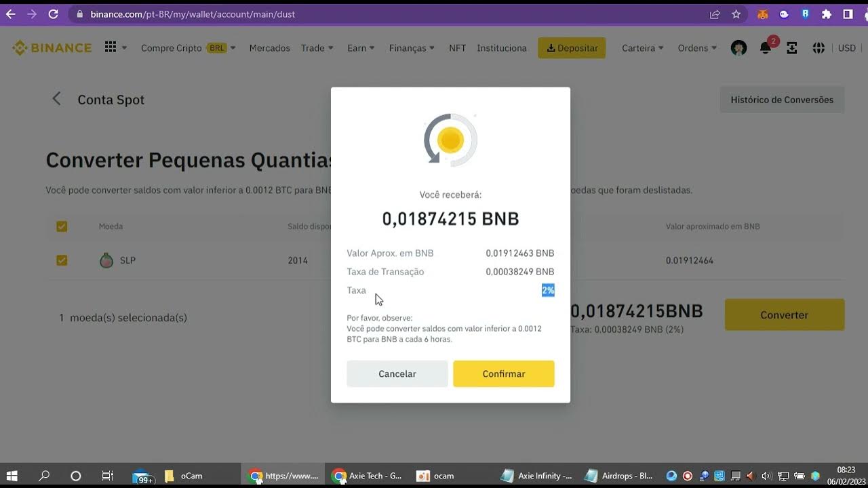868x488 pixels.
Task: Open taskbar search
Action: click(x=44, y=476)
